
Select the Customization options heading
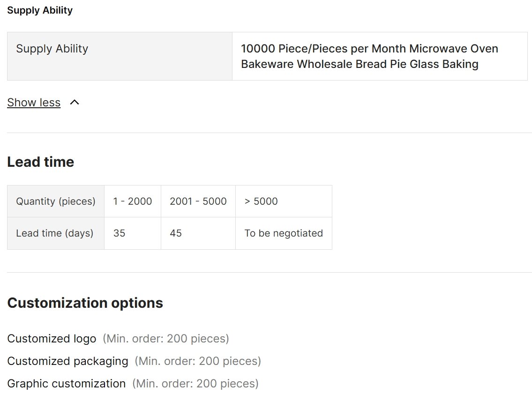coord(85,303)
